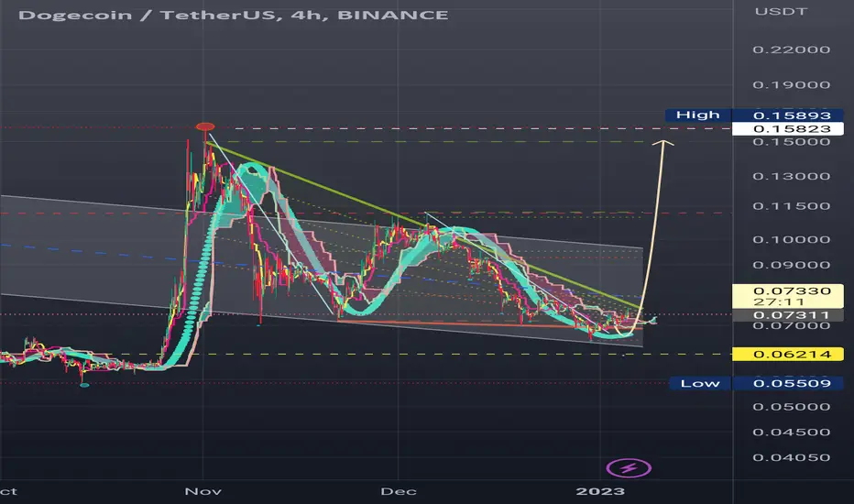Click the white price label 0.15823

pos(787,128)
